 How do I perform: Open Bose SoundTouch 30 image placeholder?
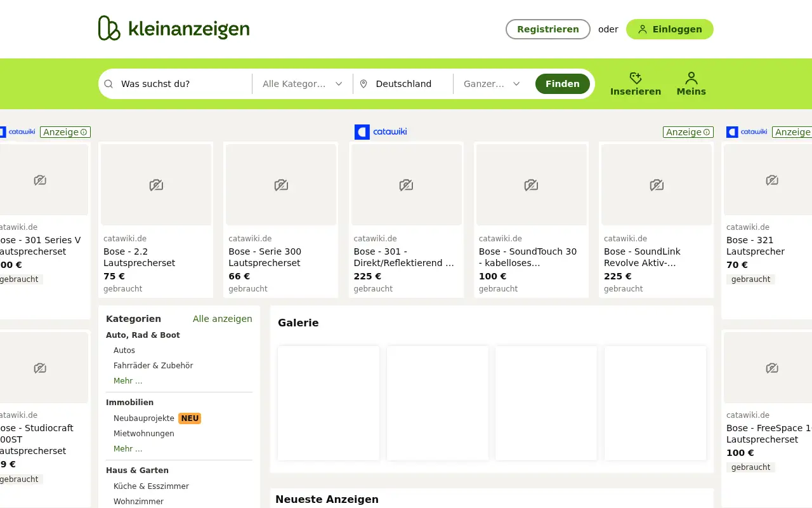(532, 185)
